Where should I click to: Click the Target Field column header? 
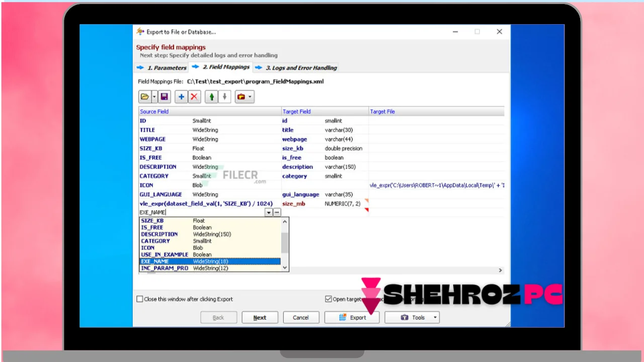(x=325, y=112)
